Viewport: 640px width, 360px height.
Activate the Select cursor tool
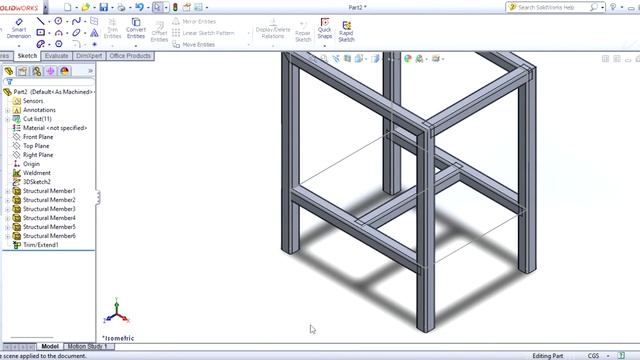click(x=157, y=7)
